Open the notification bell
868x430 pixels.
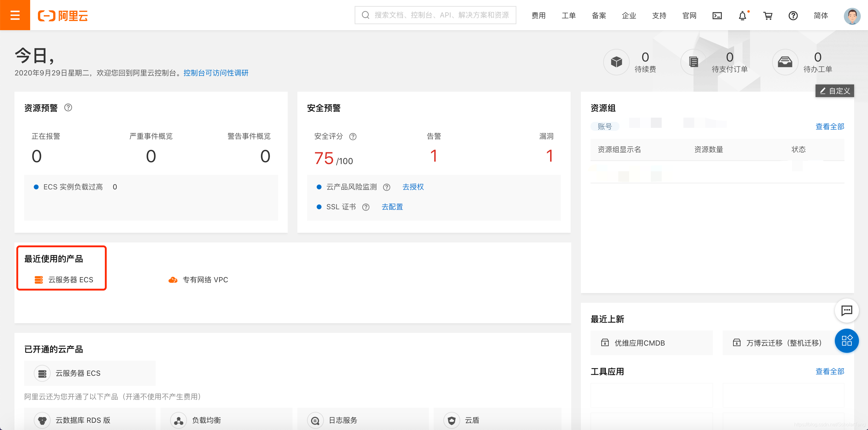(x=742, y=15)
